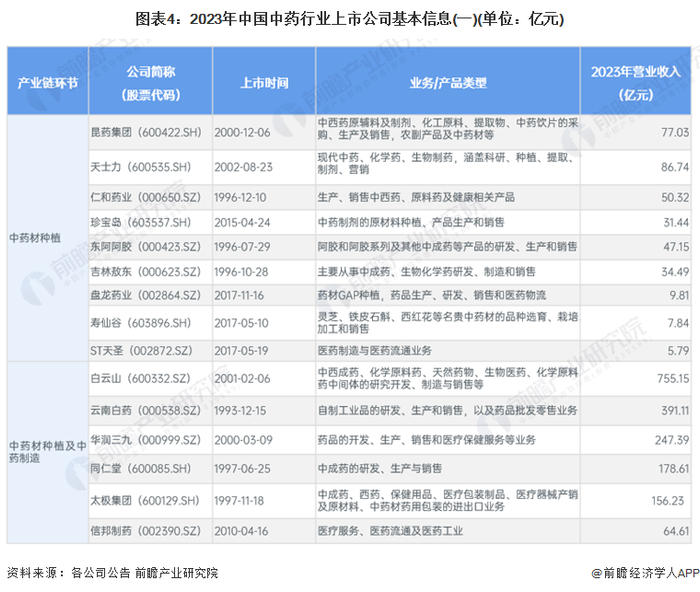The width and height of the screenshot is (700, 592).
Task: Click revenue value 34.49
Action: point(675,272)
